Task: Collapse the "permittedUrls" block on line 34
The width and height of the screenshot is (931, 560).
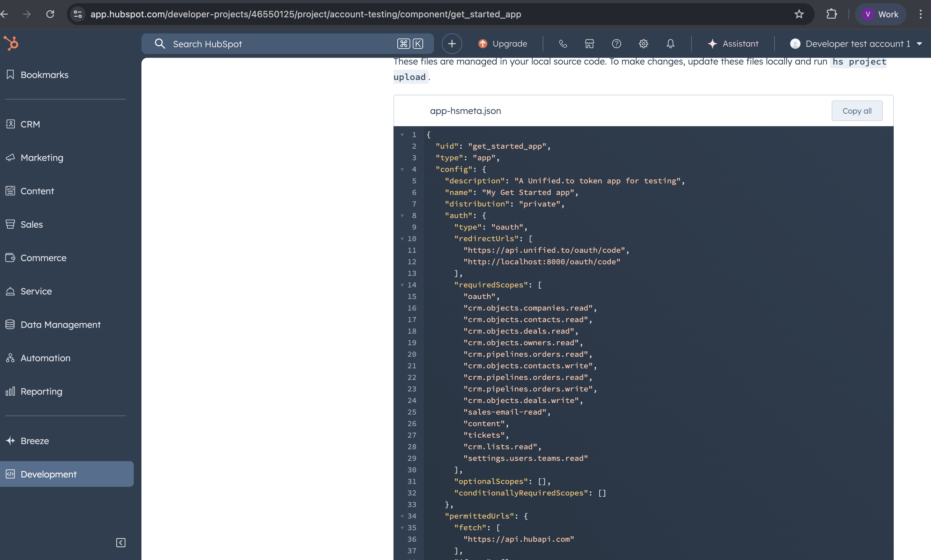Action: [402, 516]
